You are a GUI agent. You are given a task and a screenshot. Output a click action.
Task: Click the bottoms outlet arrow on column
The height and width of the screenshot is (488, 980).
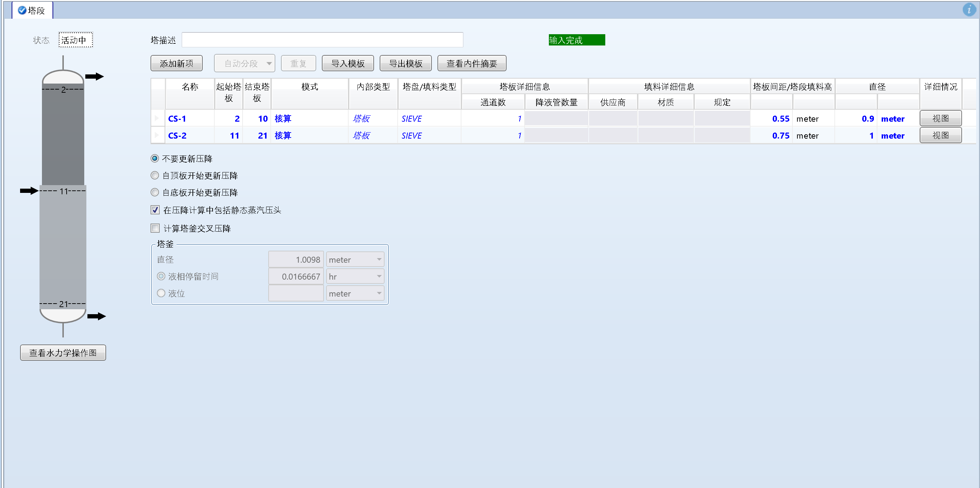pos(96,316)
